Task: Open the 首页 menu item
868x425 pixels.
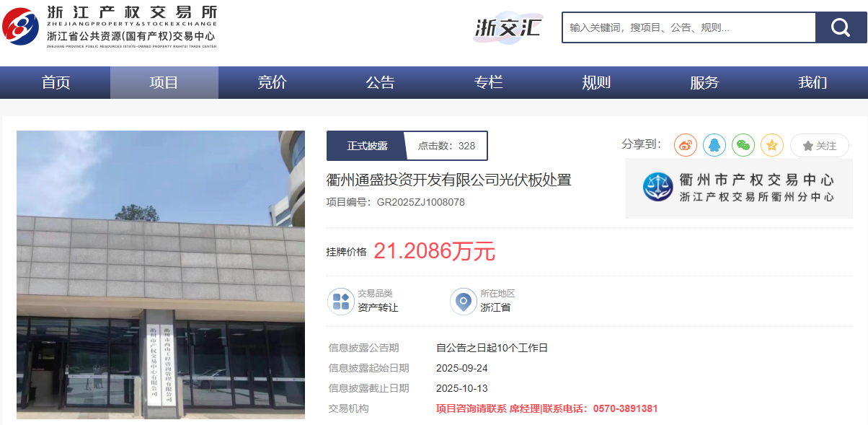Action: 56,83
